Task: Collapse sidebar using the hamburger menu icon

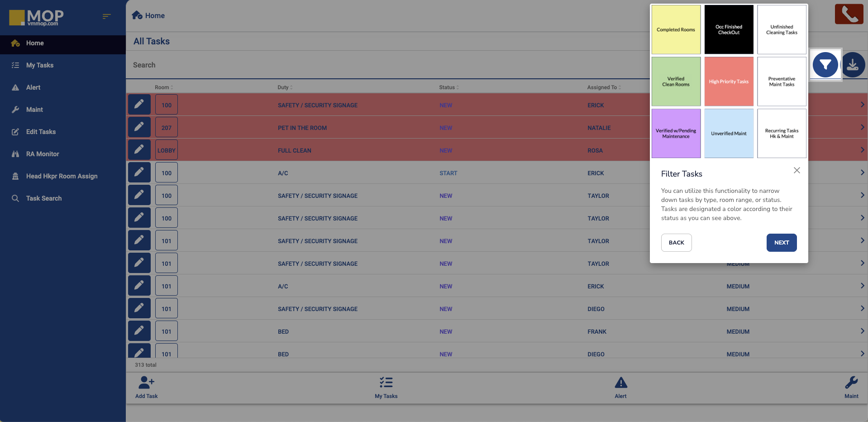Action: point(106,16)
